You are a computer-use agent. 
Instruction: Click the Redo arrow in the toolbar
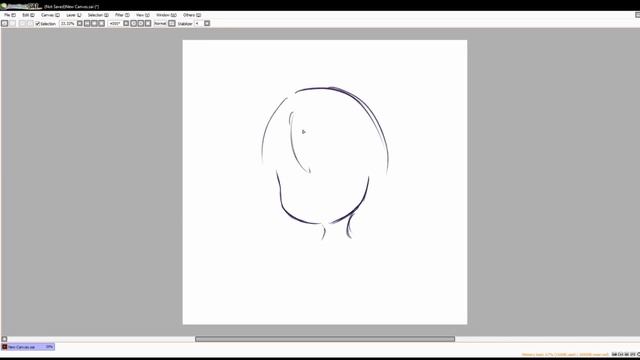coord(12,24)
